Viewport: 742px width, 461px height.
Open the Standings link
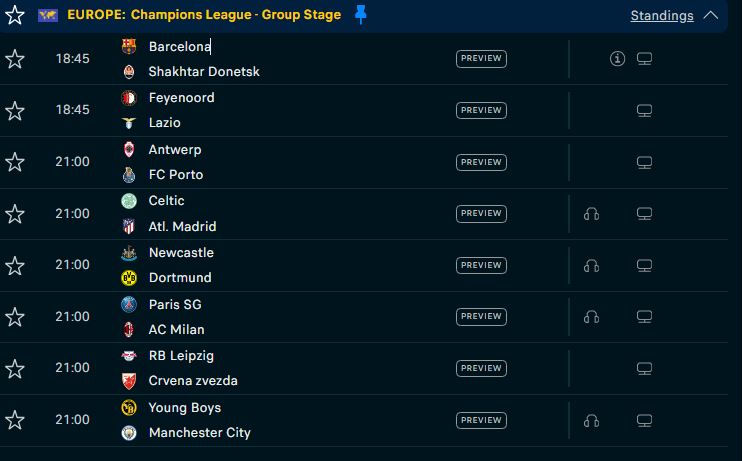pos(662,16)
